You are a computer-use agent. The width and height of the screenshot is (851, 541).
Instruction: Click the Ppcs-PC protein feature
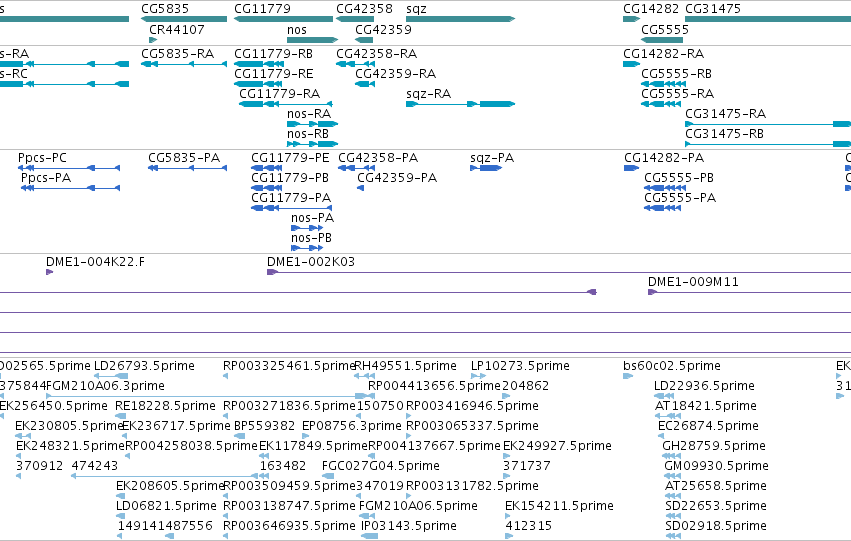point(69,168)
